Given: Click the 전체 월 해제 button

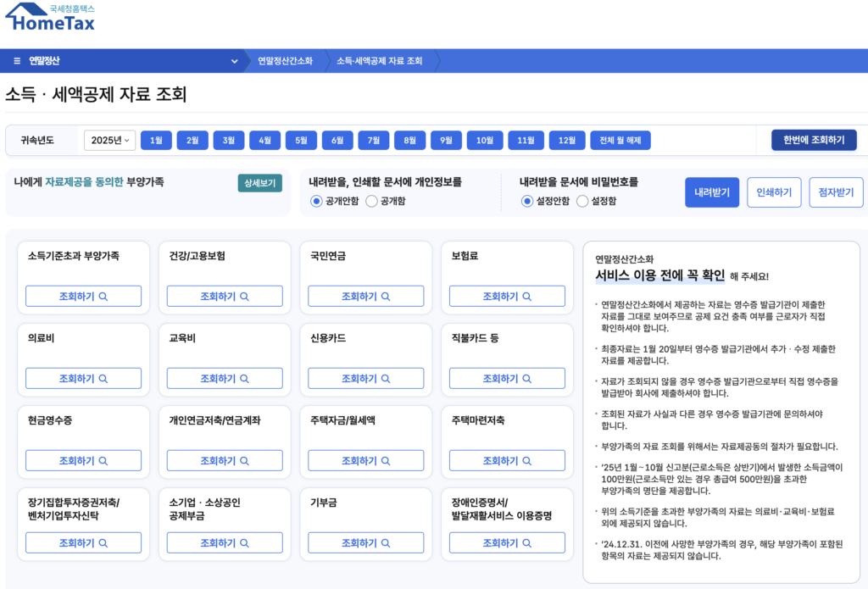Looking at the screenshot, I should 620,141.
